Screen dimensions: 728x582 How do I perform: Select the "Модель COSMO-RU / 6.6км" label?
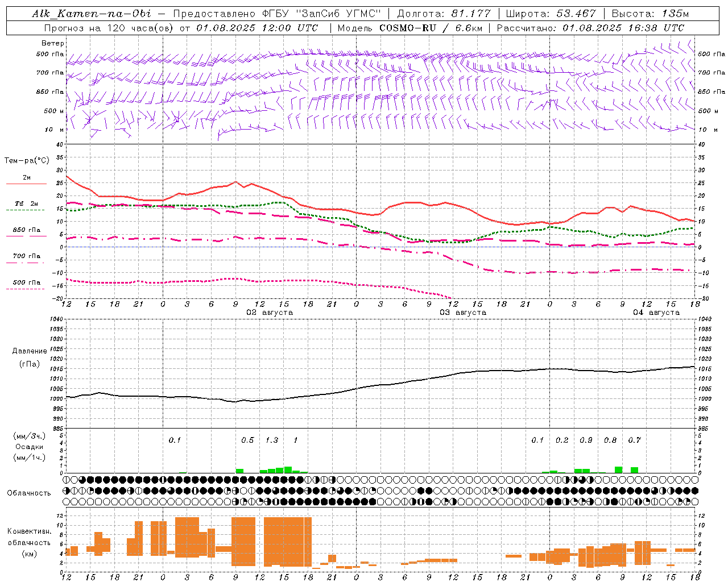coord(409,28)
